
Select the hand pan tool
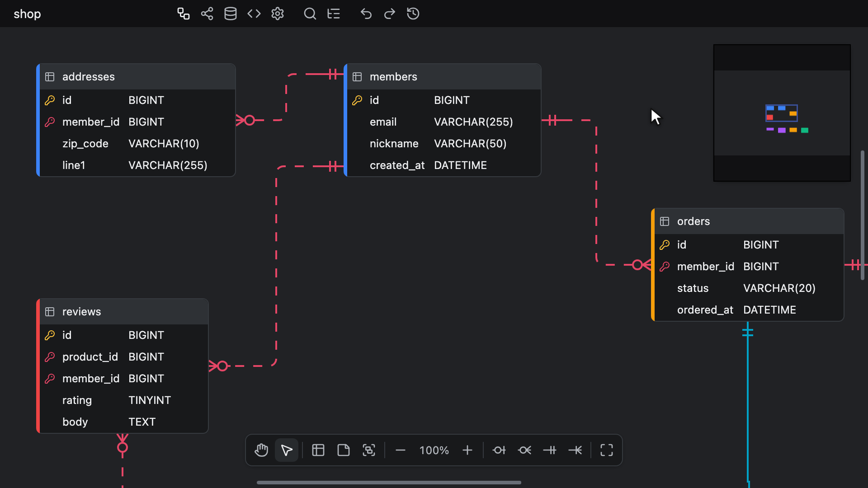pos(261,450)
